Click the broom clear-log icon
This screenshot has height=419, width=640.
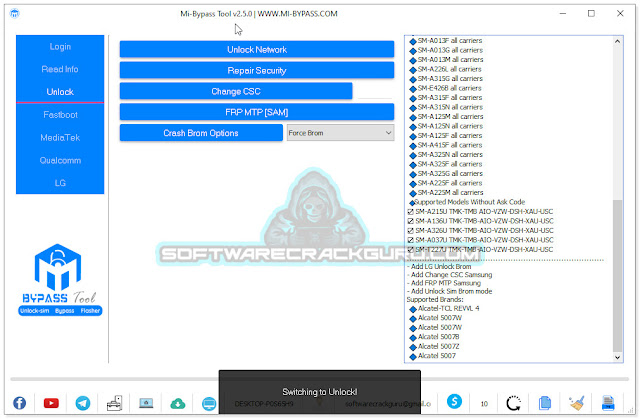(x=577, y=403)
